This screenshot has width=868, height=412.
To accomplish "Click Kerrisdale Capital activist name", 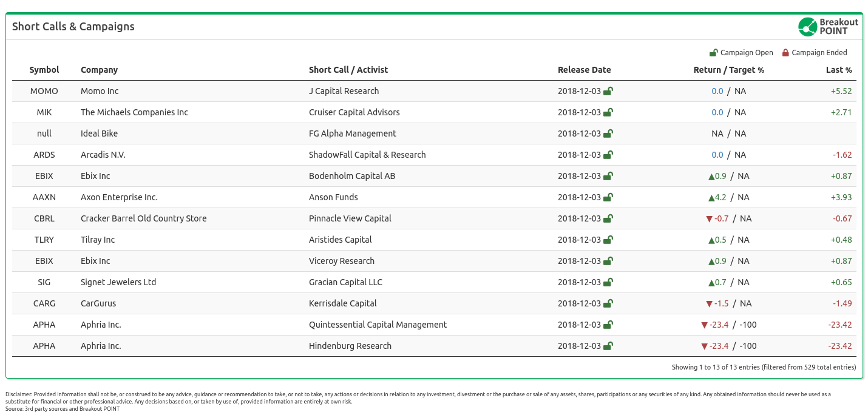I will (x=343, y=303).
